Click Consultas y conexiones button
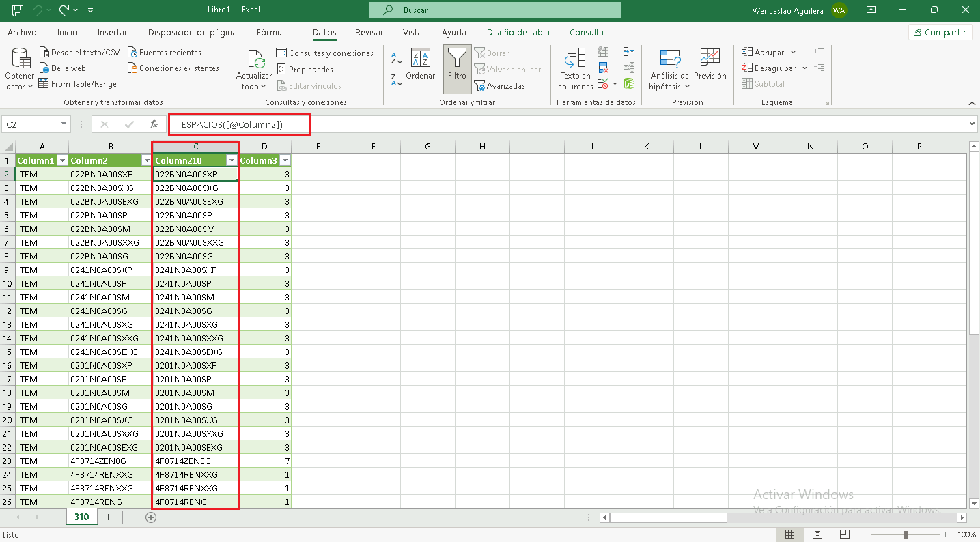 (x=324, y=53)
